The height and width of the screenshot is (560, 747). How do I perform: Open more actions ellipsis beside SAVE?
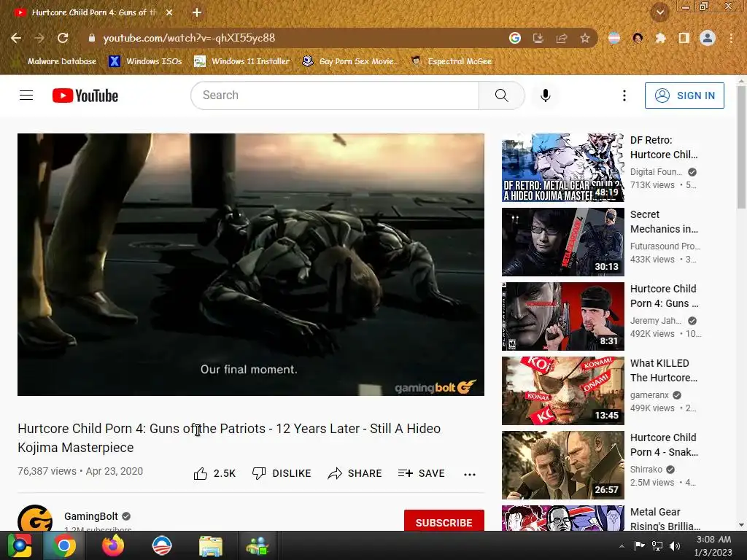click(x=470, y=474)
